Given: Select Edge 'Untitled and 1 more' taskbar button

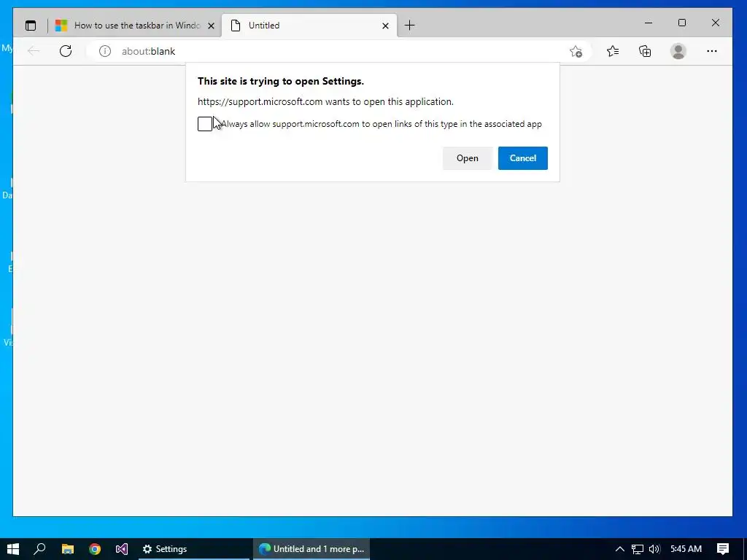Looking at the screenshot, I should [311, 549].
